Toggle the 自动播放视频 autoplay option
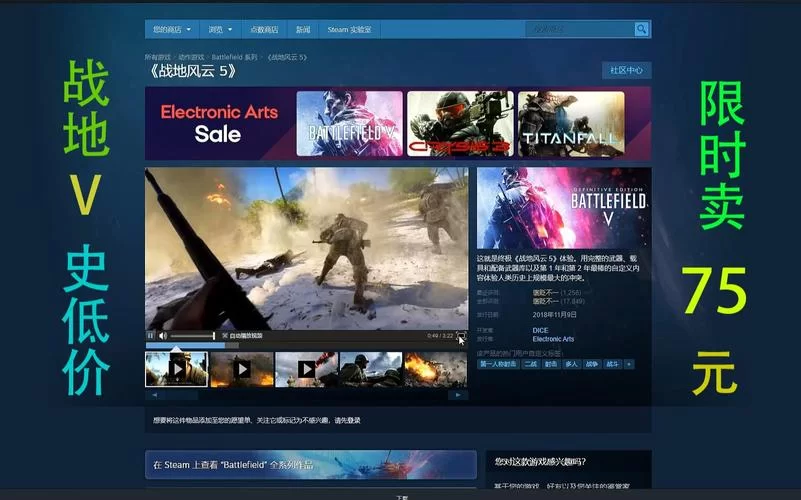Screen dimensions: 801x500 coord(242,336)
